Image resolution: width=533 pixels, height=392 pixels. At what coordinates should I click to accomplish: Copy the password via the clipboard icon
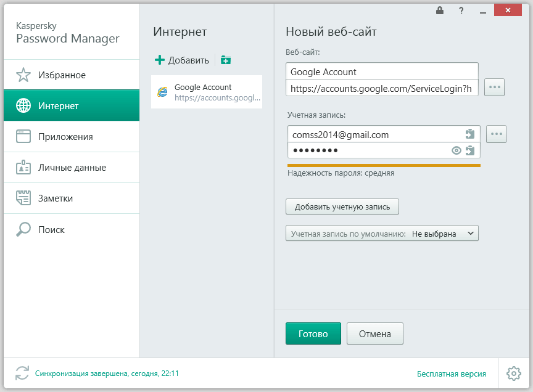[470, 150]
